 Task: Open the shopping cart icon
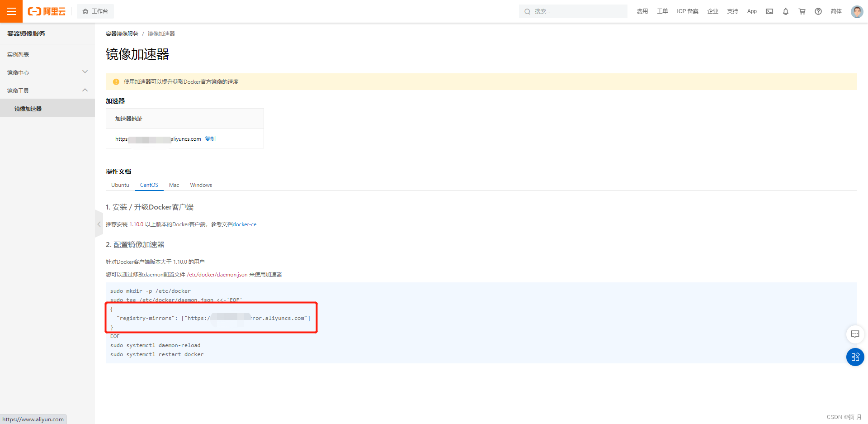pos(802,11)
